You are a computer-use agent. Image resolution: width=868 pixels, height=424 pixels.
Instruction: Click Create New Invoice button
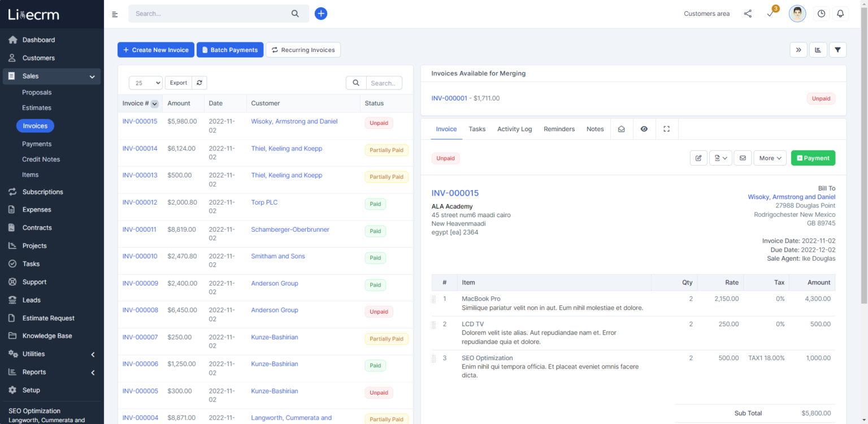[x=156, y=50]
